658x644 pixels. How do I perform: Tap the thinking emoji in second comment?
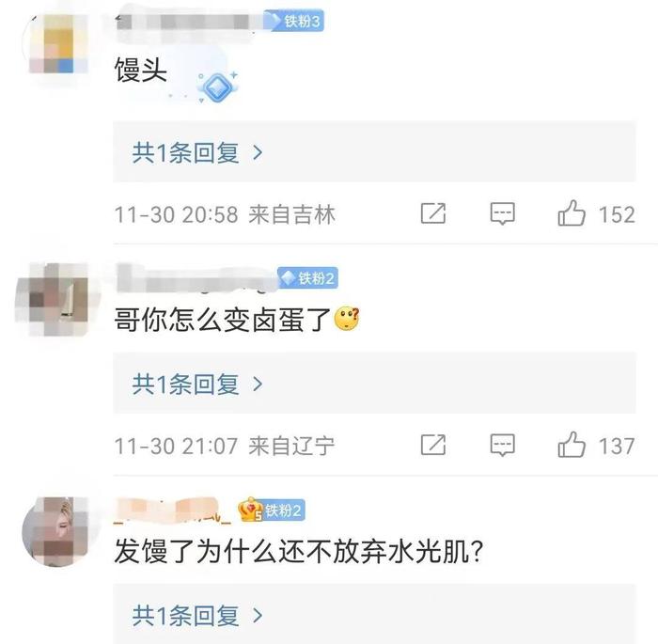click(x=347, y=319)
